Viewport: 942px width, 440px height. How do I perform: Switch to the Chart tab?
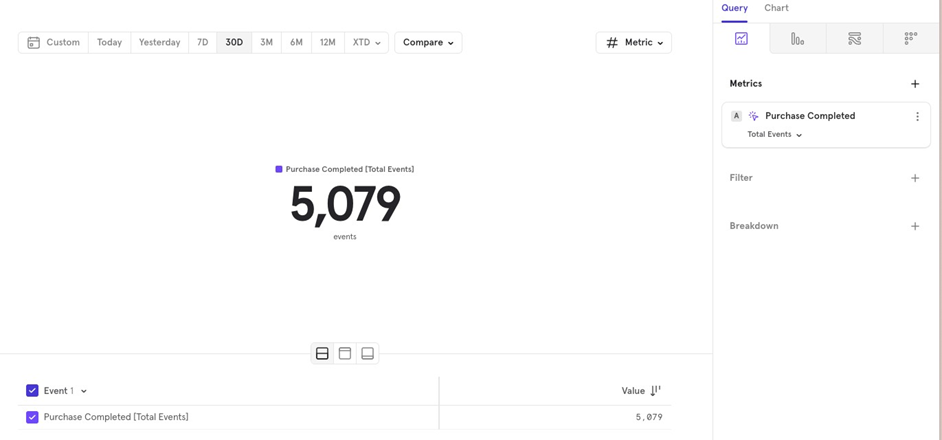click(x=776, y=8)
